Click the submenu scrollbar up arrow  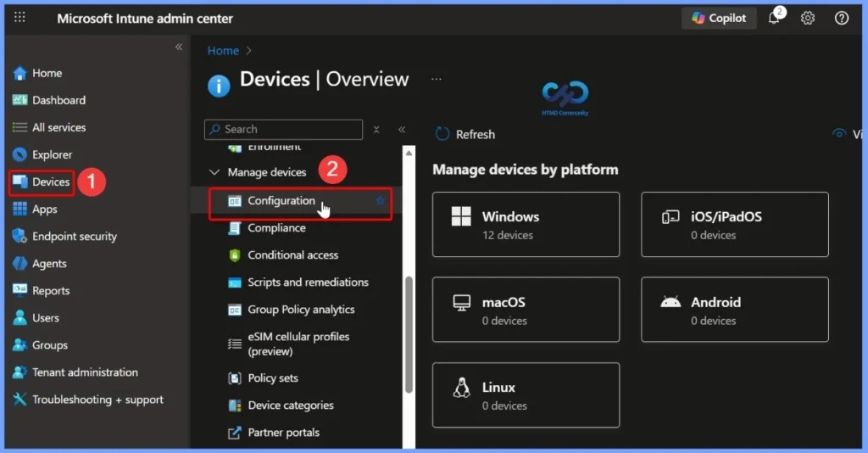(409, 153)
